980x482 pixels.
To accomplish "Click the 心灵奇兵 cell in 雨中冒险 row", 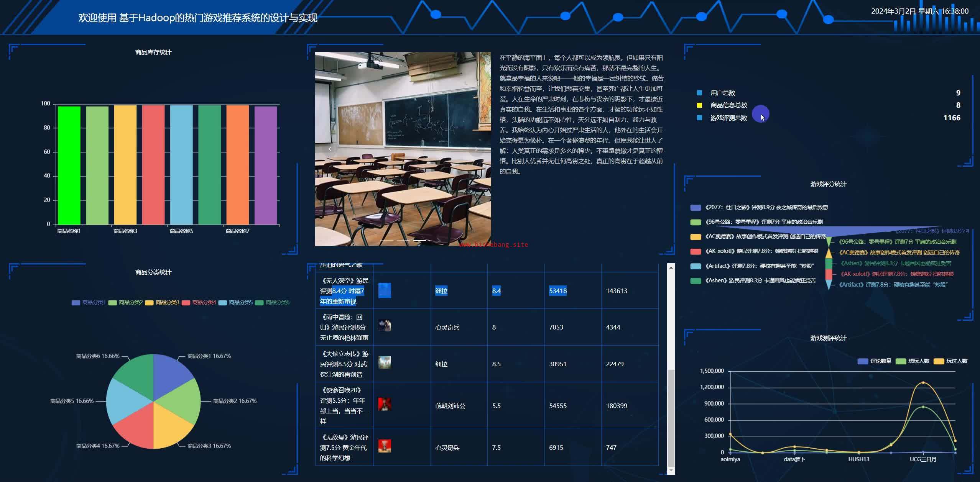I will tap(447, 328).
